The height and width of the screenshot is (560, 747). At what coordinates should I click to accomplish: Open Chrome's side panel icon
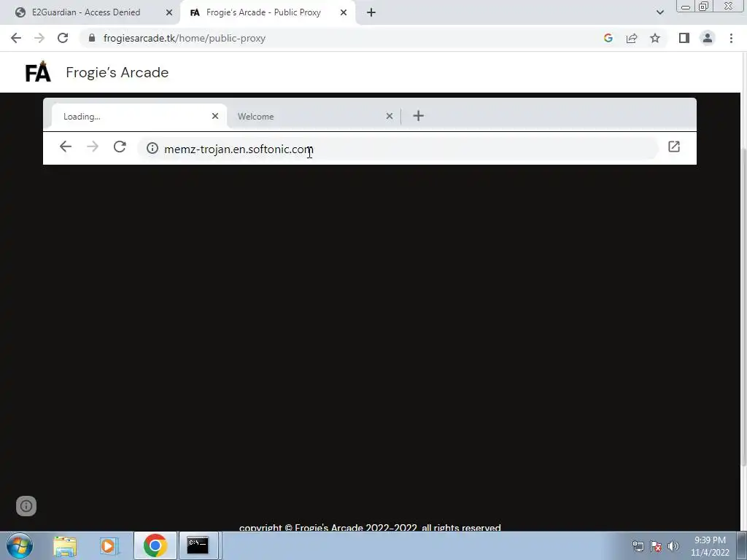[684, 38]
